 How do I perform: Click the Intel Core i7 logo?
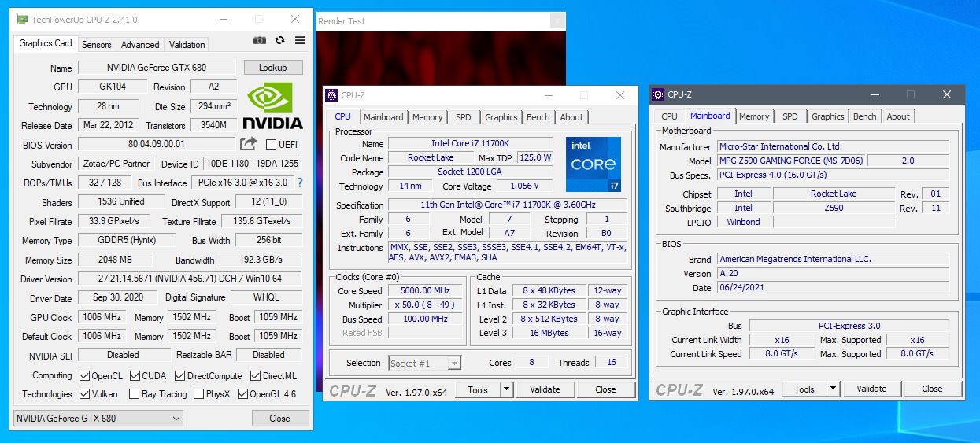pyautogui.click(x=594, y=164)
